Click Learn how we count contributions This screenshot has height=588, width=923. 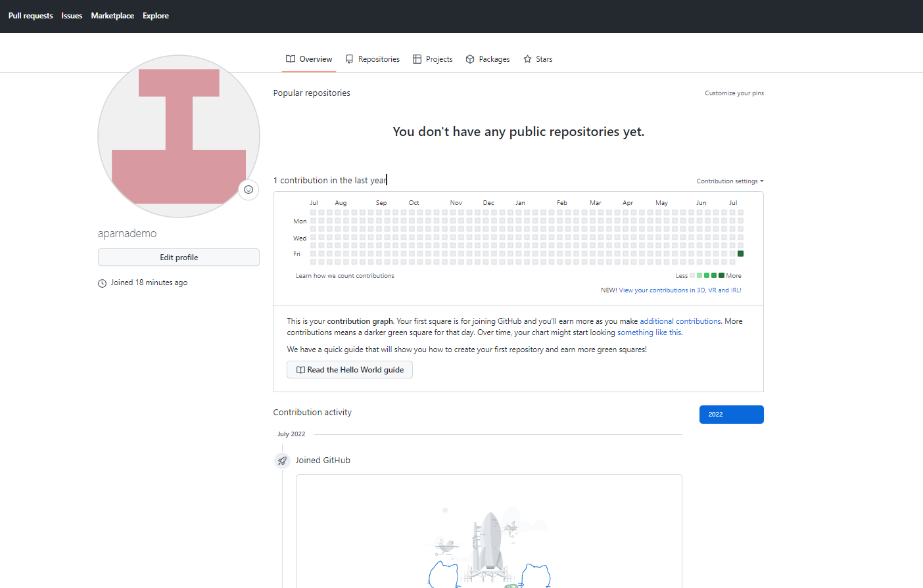tap(345, 275)
